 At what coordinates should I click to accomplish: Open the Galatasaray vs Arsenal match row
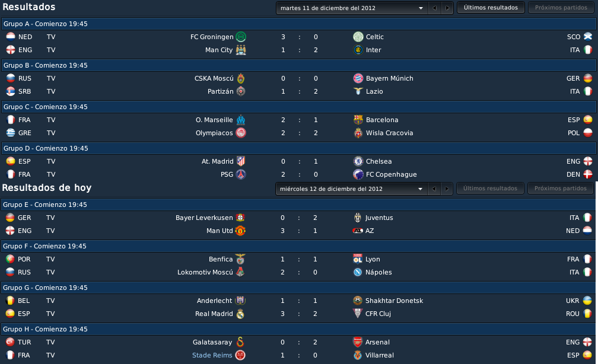298,342
